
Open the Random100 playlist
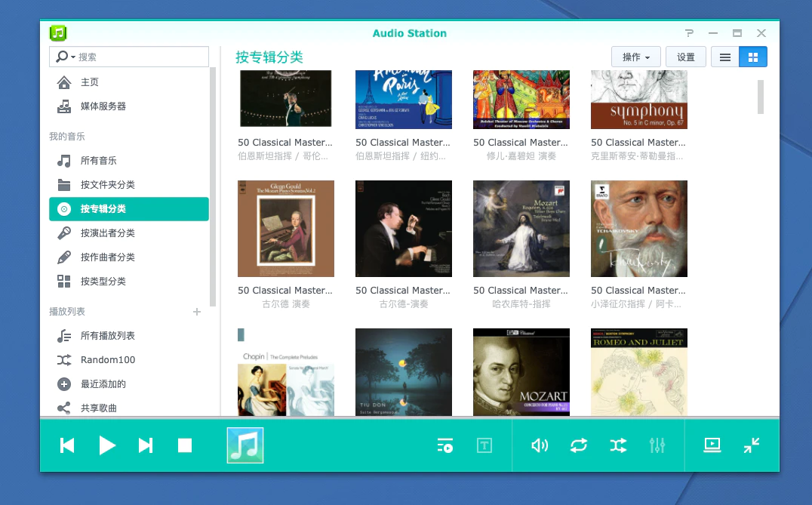point(108,360)
